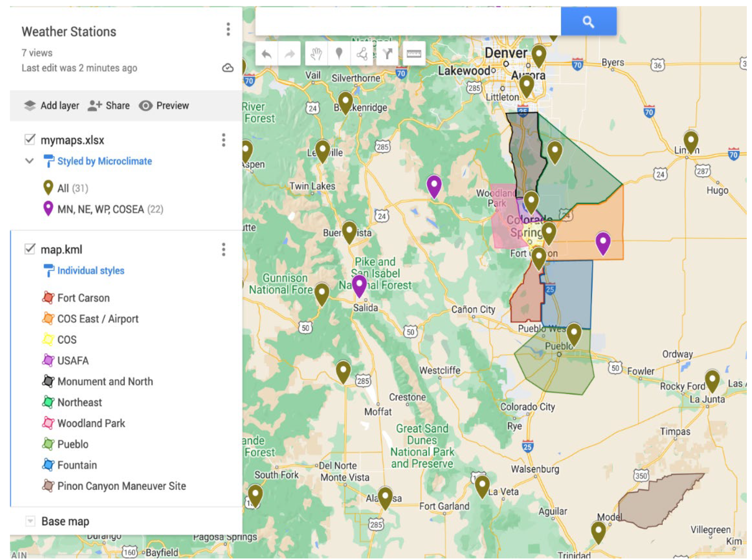Uncheck the mymaps.xlsx layer checkbox
Viewport: 752px width, 560px height.
[x=30, y=139]
